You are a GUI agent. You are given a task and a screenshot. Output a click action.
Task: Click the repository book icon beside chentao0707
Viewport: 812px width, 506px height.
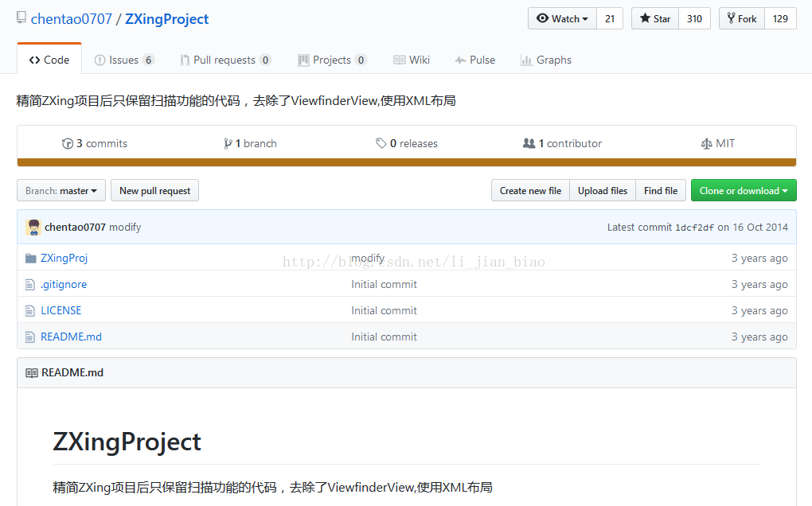(x=21, y=18)
